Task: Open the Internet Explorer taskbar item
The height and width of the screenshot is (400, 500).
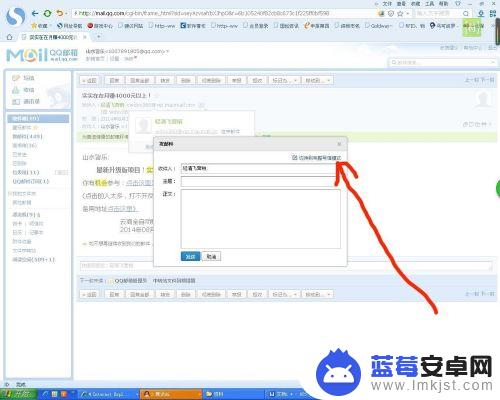Action: [x=109, y=394]
